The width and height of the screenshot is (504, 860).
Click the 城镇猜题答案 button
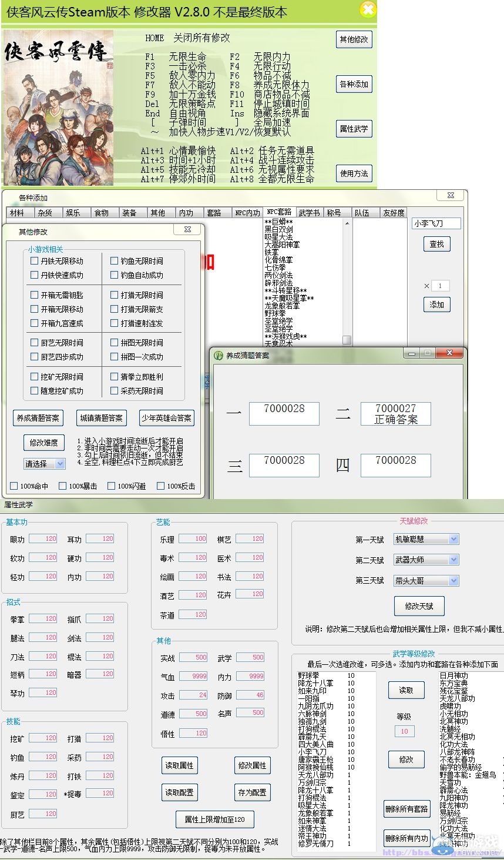coord(102,418)
